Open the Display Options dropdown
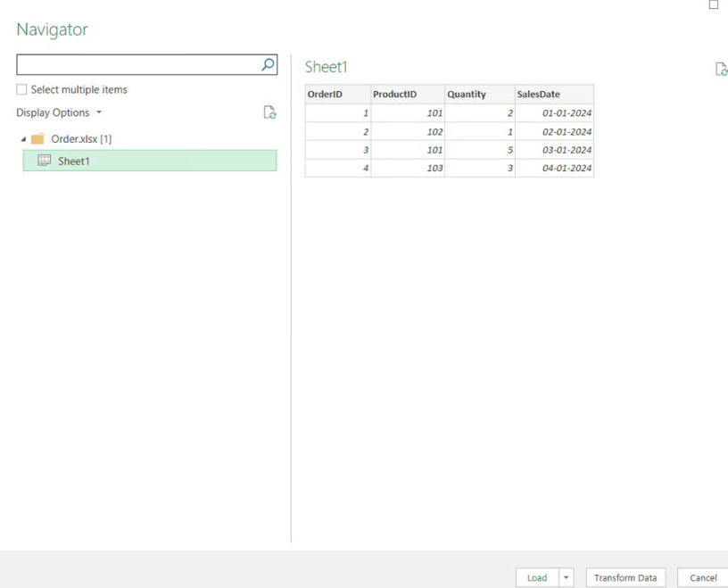728x588 pixels. pos(98,112)
